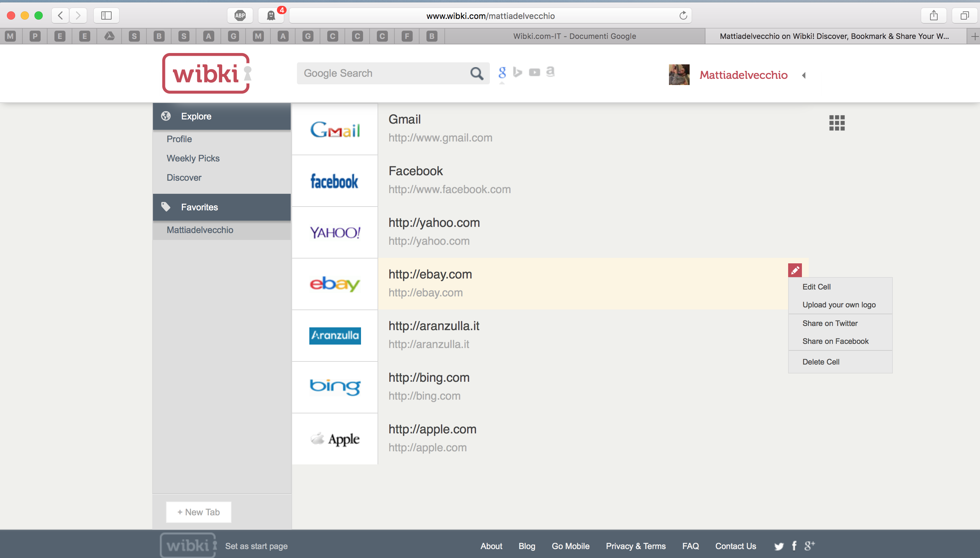This screenshot has height=558, width=980.
Task: Click the user avatar photo
Action: point(679,75)
